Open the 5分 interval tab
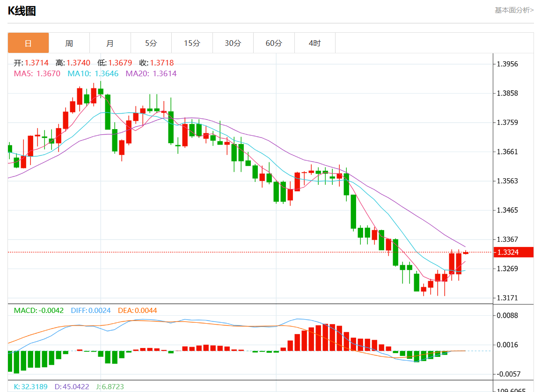Viewport: 541px width, 392px height. (151, 43)
